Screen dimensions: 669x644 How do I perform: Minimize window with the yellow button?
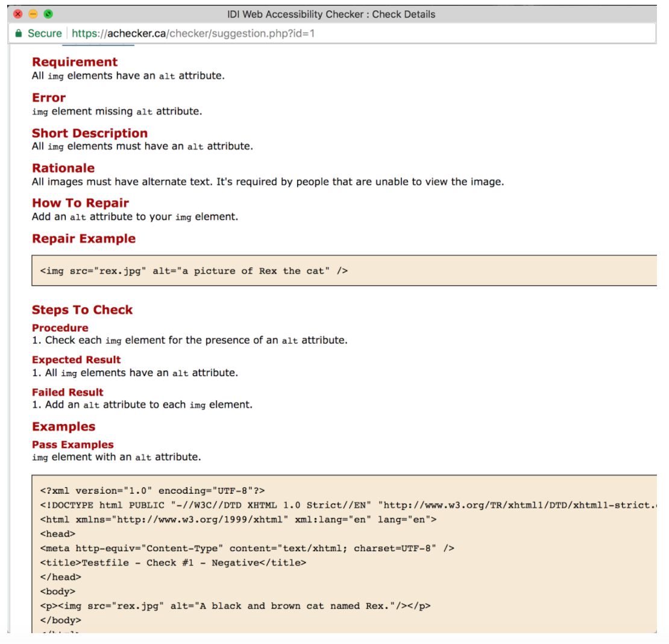tap(33, 14)
